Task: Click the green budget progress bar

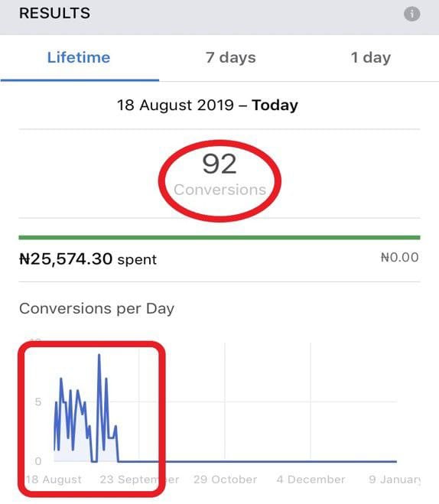Action: 219,238
